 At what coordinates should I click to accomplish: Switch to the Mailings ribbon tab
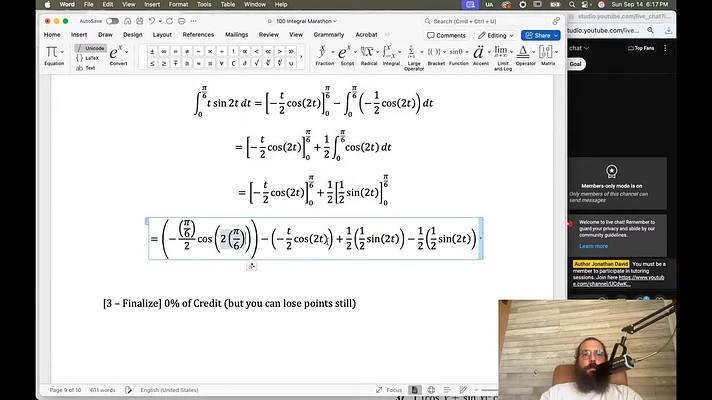tap(236, 34)
